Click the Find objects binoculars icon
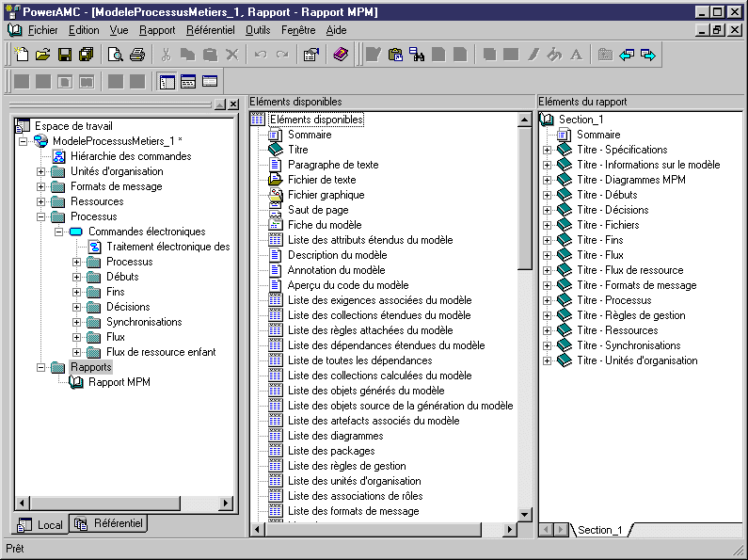 click(417, 55)
